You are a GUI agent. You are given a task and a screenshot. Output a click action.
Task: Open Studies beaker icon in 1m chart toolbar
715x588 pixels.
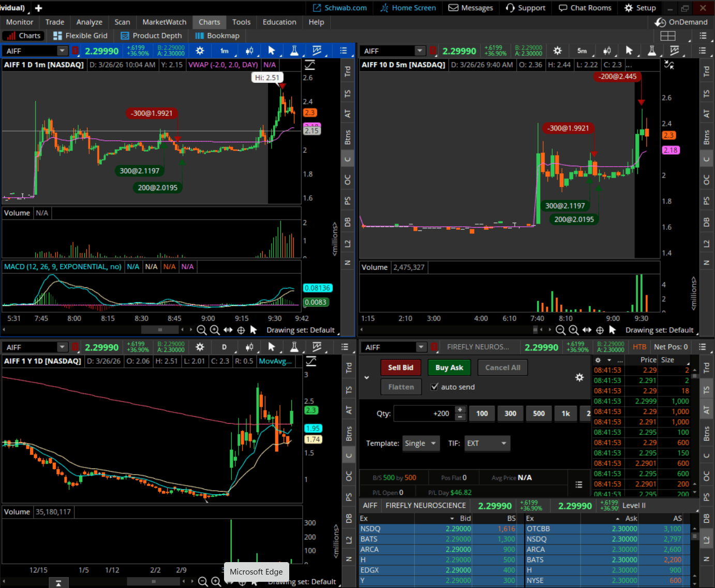coord(294,51)
